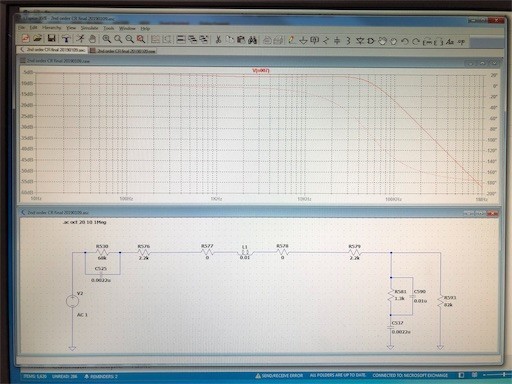Click the Zoom In magnifier icon
The width and height of the screenshot is (512, 384).
(106, 39)
